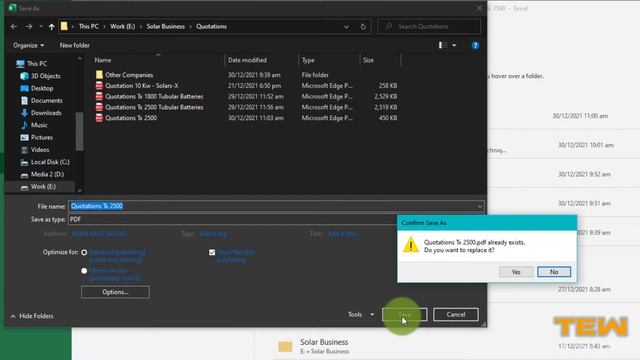The image size is (640, 360).
Task: Select Minimum size optimize option
Action: pos(84,271)
